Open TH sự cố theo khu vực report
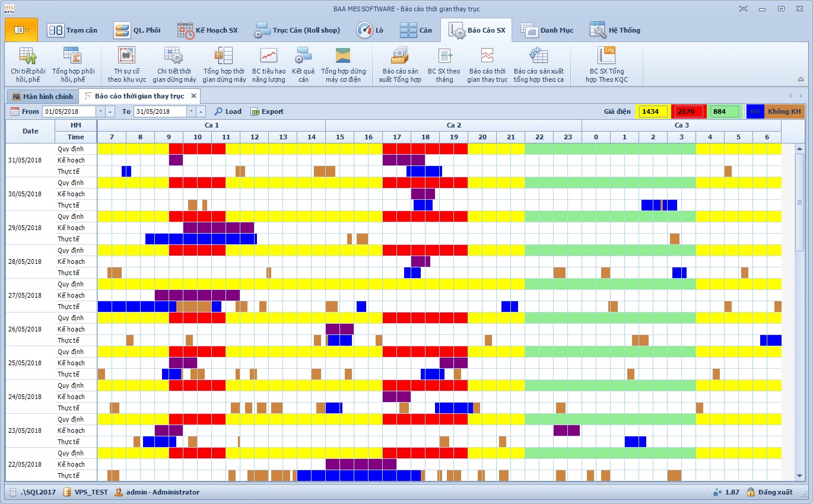Image resolution: width=813 pixels, height=504 pixels. (126, 65)
